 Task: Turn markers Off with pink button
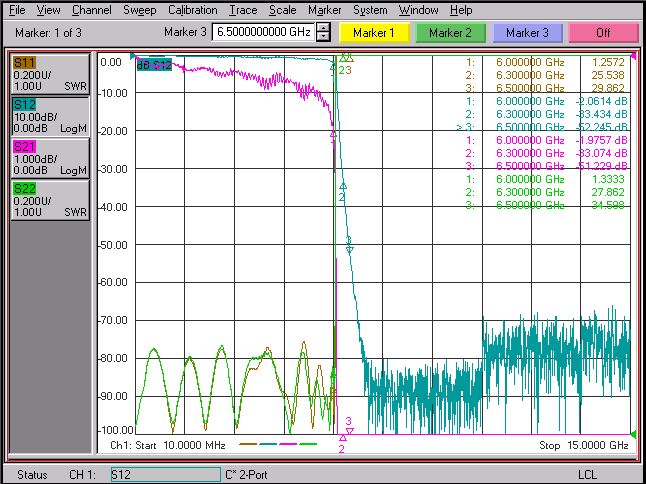(603, 33)
